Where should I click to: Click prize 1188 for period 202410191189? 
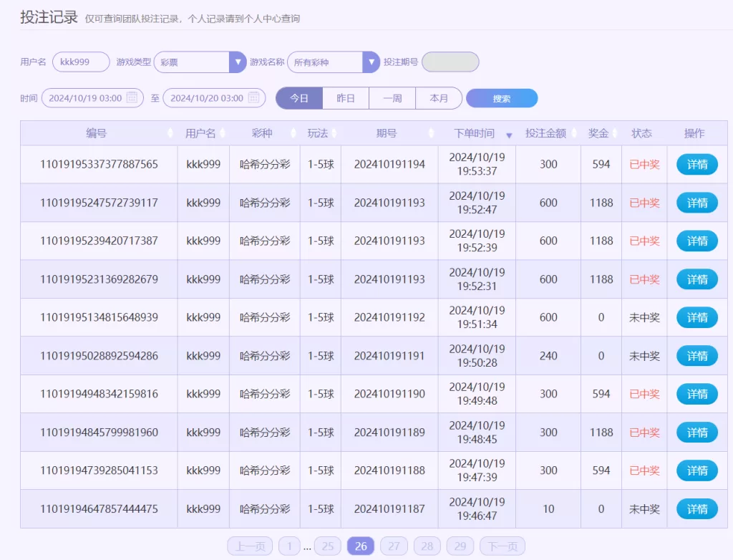601,433
